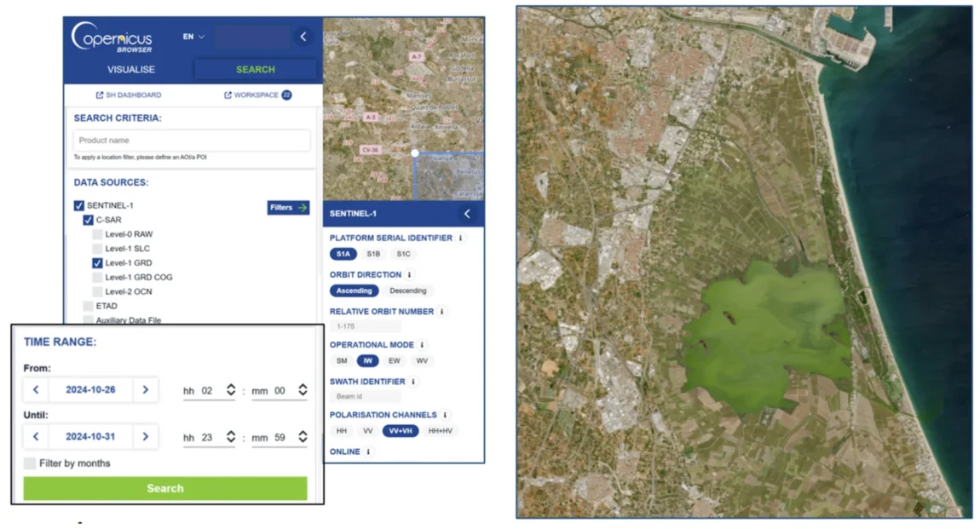Close the SENTINEL-1 filter panel arrow
This screenshot has height=529, width=980.
coord(467,214)
